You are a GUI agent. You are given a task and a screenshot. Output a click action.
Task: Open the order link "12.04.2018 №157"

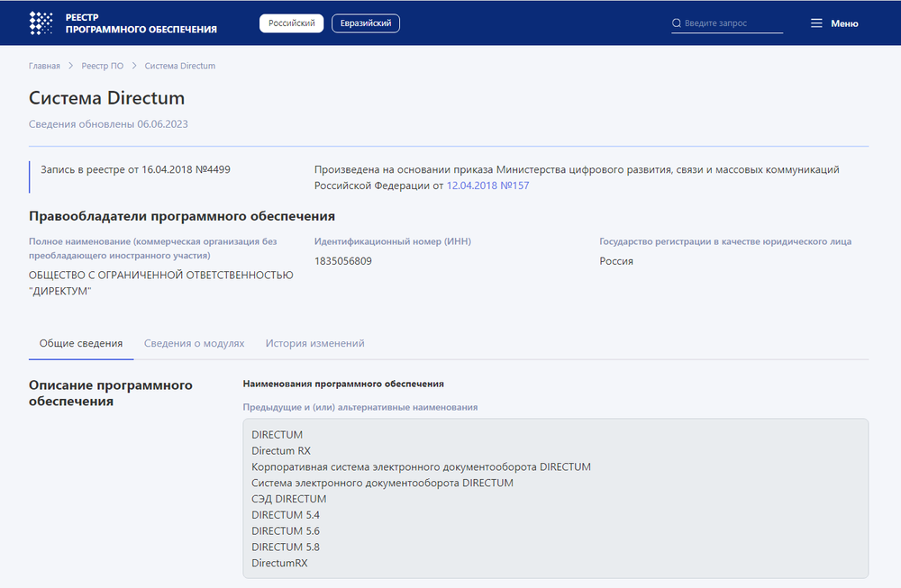[x=487, y=185]
